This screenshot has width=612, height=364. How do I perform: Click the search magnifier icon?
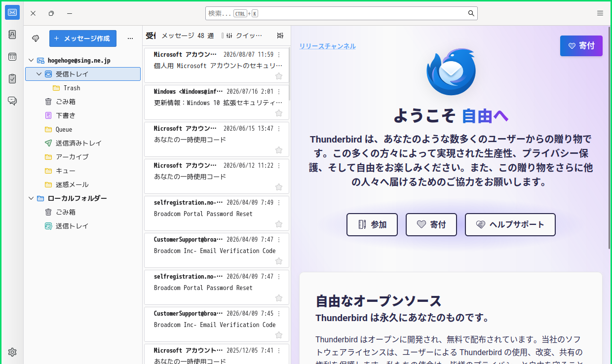[471, 13]
